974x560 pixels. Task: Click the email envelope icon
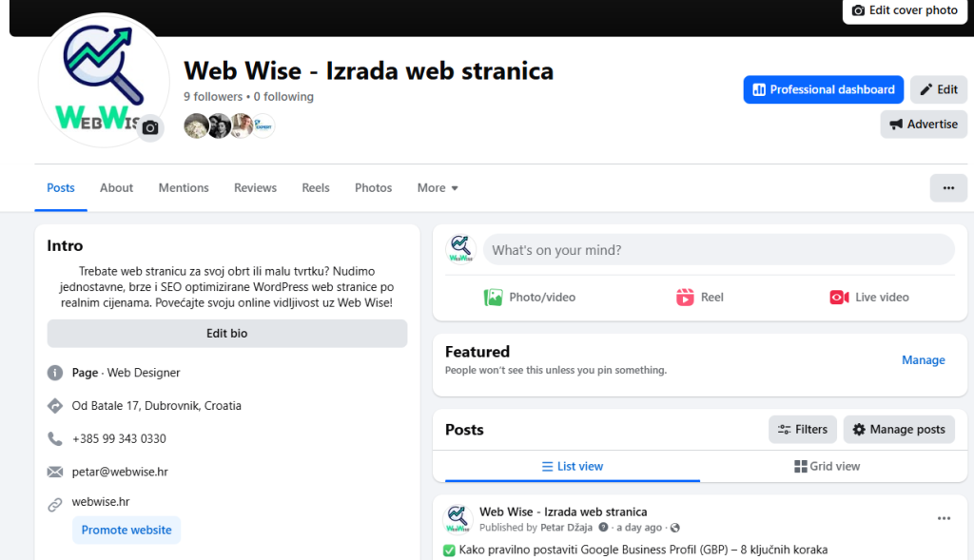point(55,472)
